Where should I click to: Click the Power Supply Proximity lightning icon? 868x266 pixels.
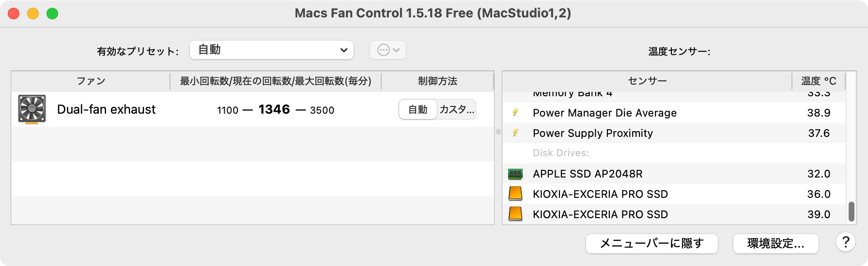pos(515,133)
